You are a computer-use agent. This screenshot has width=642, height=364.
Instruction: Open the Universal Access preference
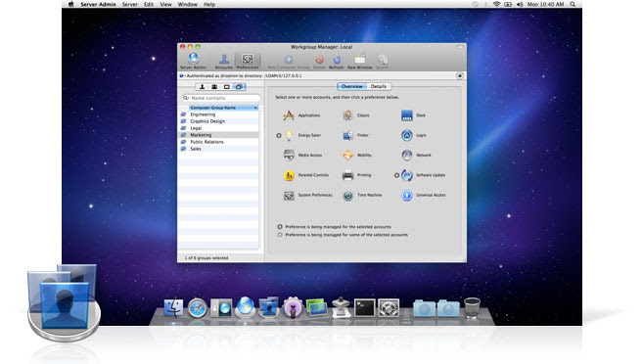(424, 196)
